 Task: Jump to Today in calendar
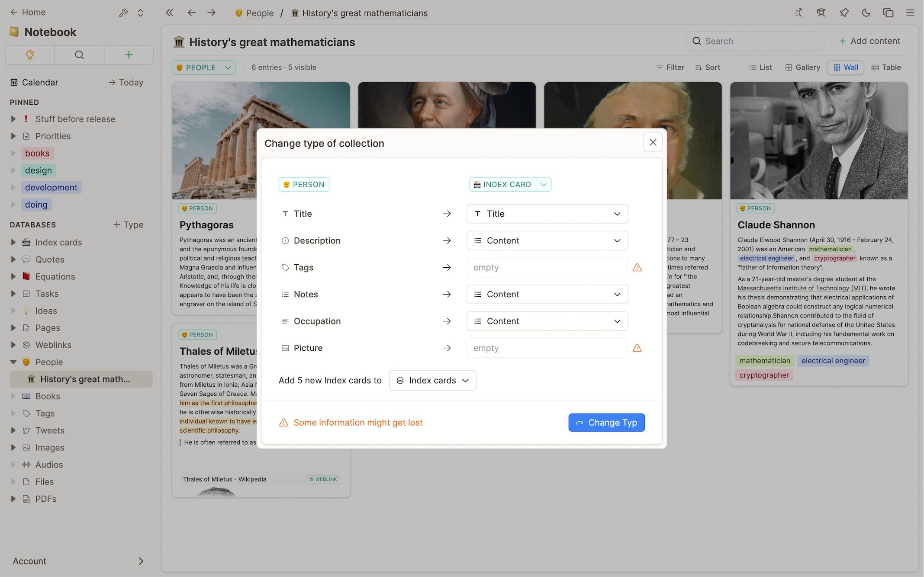[x=126, y=82]
